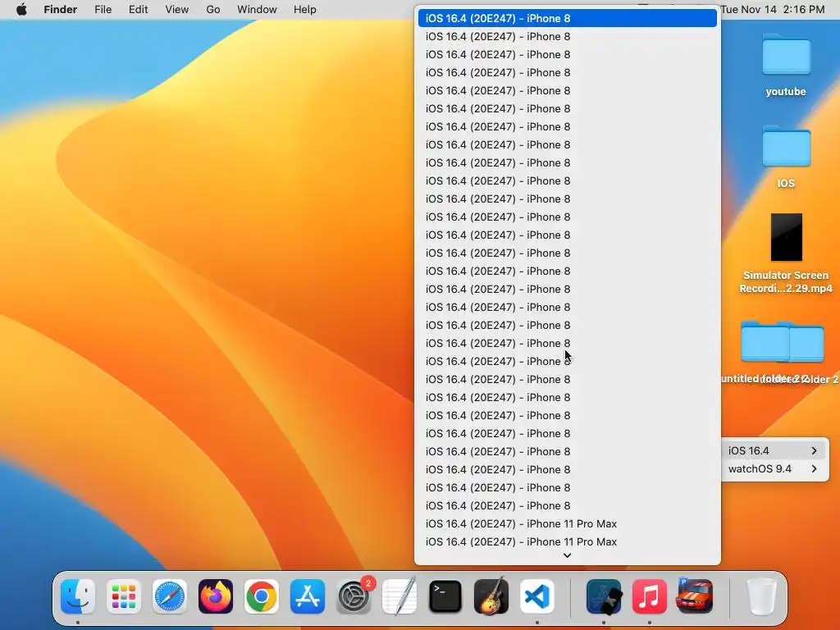Open the Finder menu
Screen dimensions: 840x630
[61, 9]
